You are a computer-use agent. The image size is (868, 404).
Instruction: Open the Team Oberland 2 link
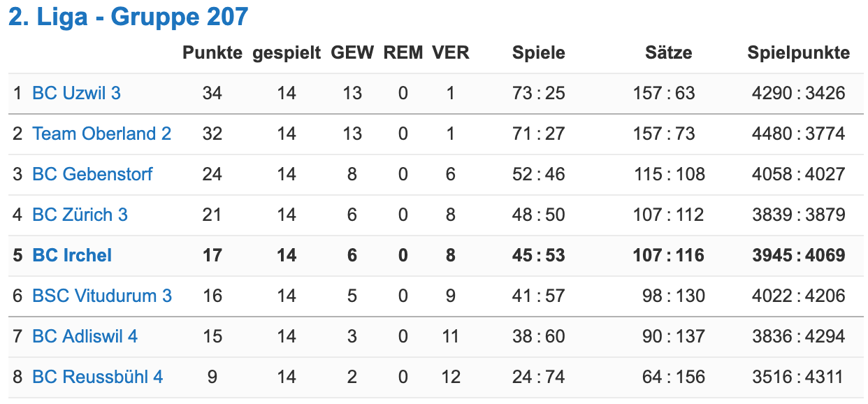tap(101, 134)
